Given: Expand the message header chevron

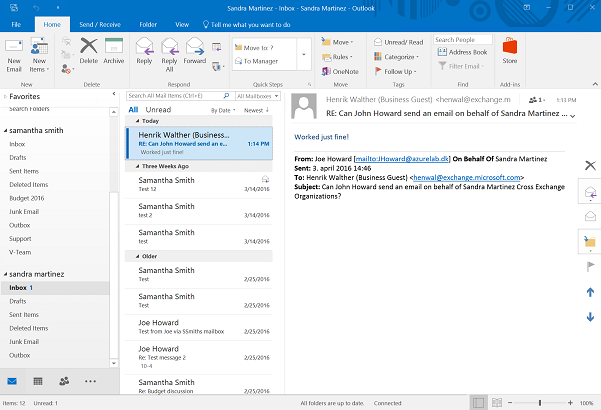Looking at the screenshot, I should [573, 116].
